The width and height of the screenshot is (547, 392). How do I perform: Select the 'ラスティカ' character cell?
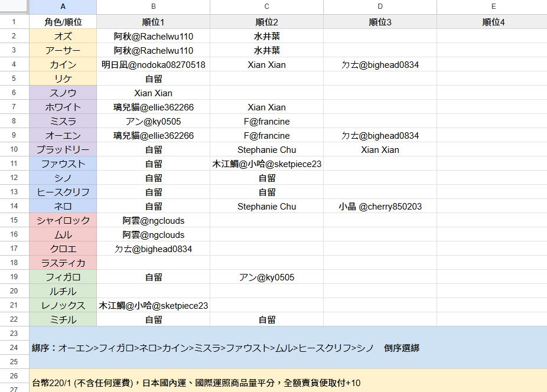(x=63, y=263)
